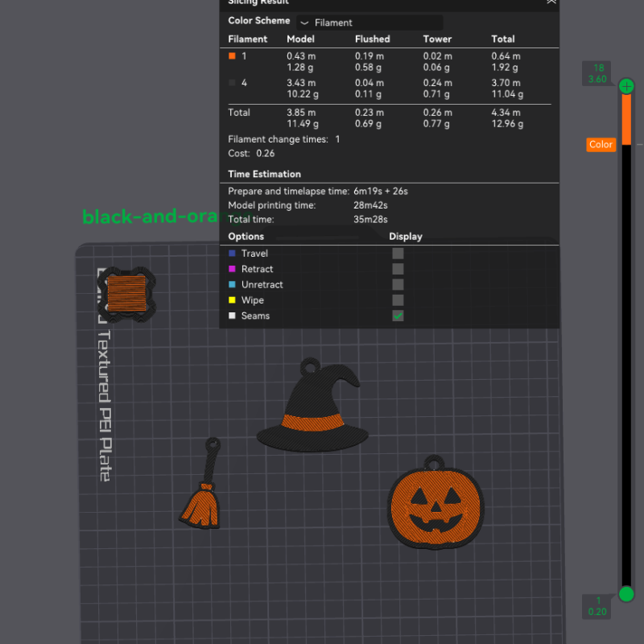The width and height of the screenshot is (644, 644).
Task: Enable the Travel display checkbox
Action: (398, 254)
